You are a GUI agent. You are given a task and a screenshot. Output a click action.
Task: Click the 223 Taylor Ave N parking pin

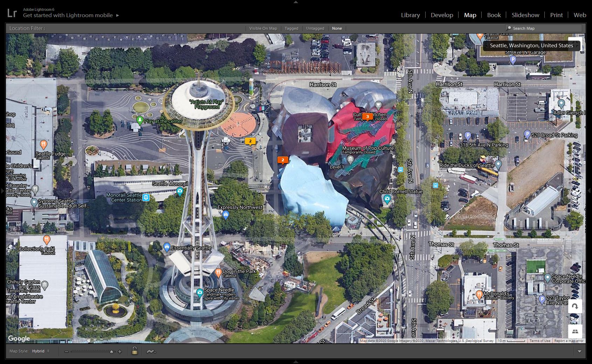tap(542, 300)
